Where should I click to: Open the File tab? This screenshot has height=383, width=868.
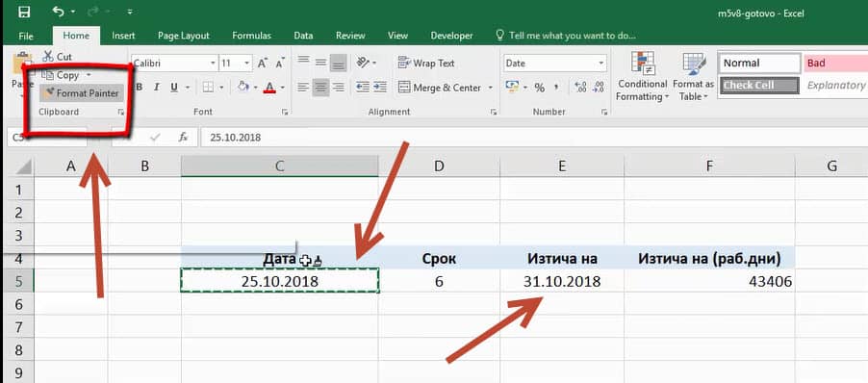click(x=26, y=36)
